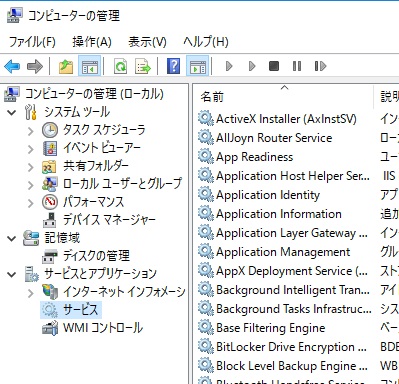
Task: Collapse the システム ツール tree node
Action: (x=12, y=112)
